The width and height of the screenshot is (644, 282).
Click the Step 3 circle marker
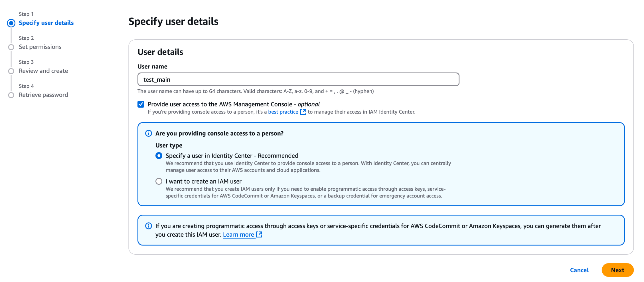click(11, 71)
